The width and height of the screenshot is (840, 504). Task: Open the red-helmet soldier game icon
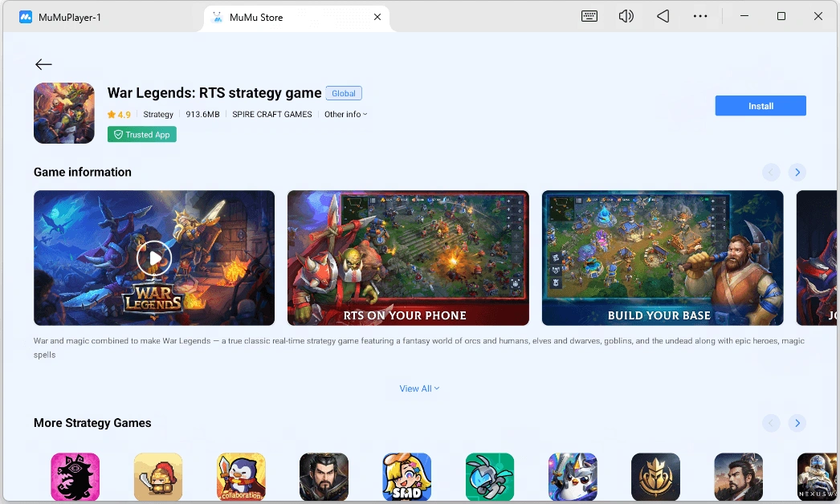tap(158, 477)
